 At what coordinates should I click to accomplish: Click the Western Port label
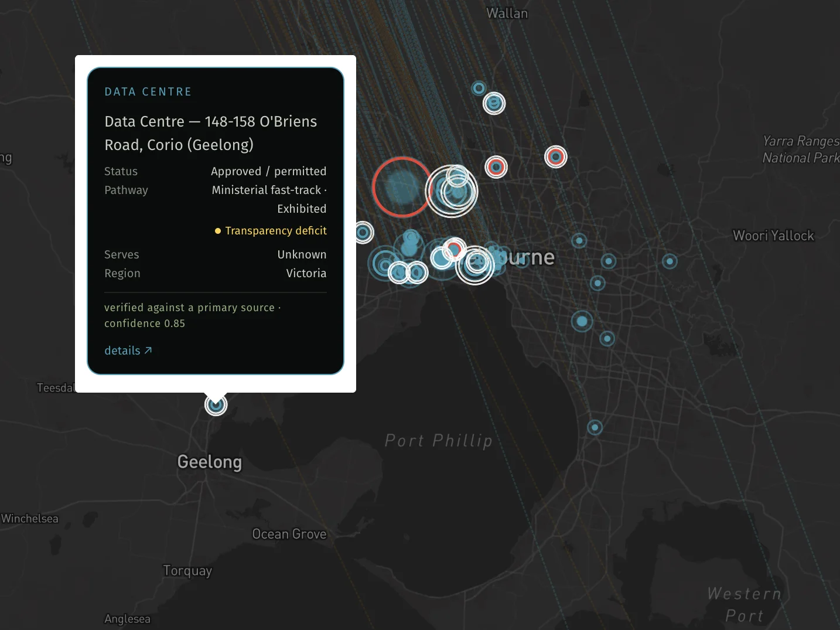745,605
